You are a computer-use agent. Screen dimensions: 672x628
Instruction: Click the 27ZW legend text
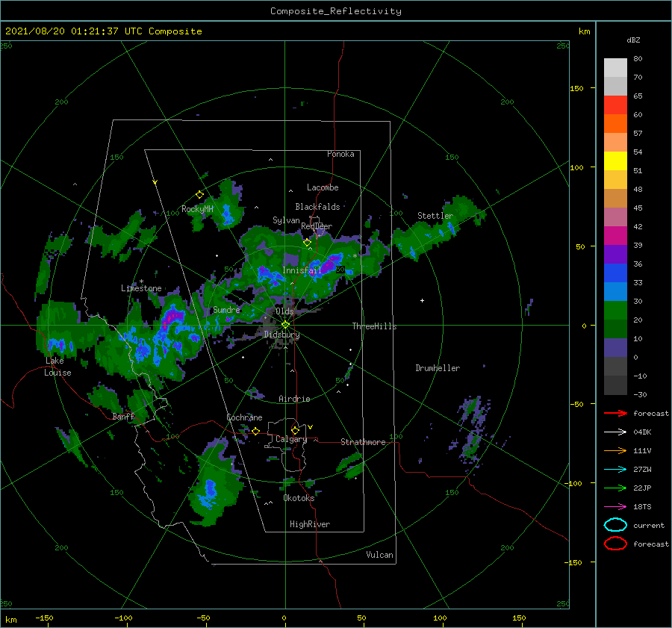click(642, 470)
